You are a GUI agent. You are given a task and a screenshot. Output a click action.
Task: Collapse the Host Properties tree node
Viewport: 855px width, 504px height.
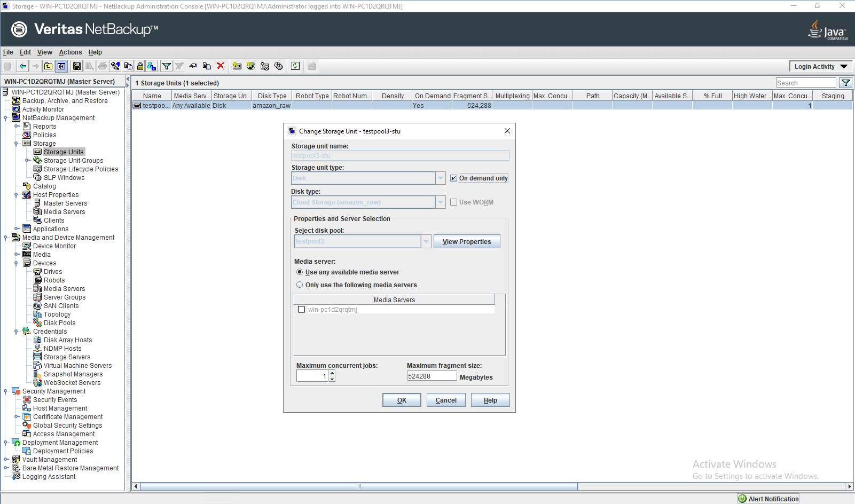[16, 195]
